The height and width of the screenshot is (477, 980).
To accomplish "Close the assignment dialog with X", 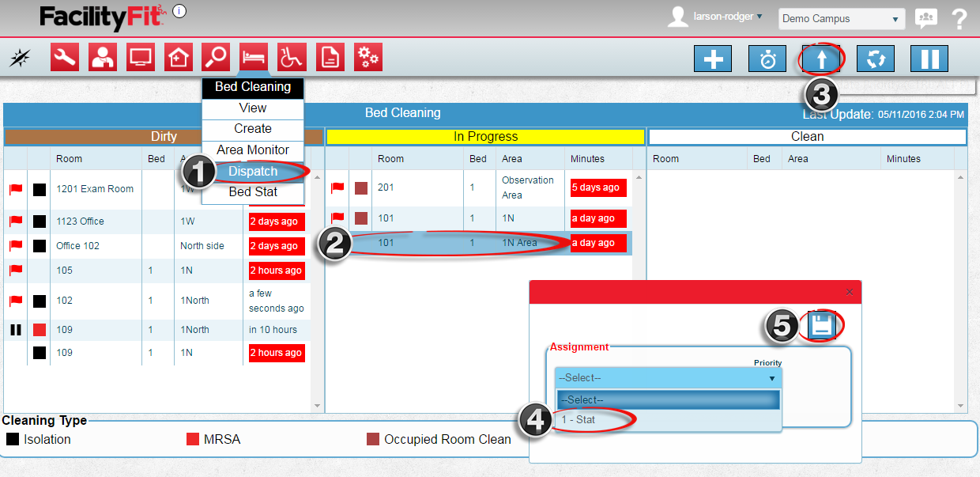I will pos(850,292).
